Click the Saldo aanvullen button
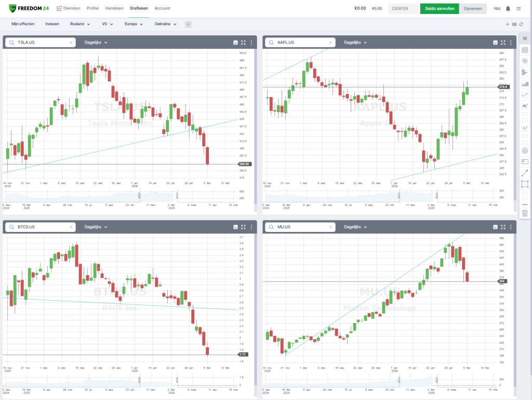The image size is (532, 400). [x=440, y=8]
